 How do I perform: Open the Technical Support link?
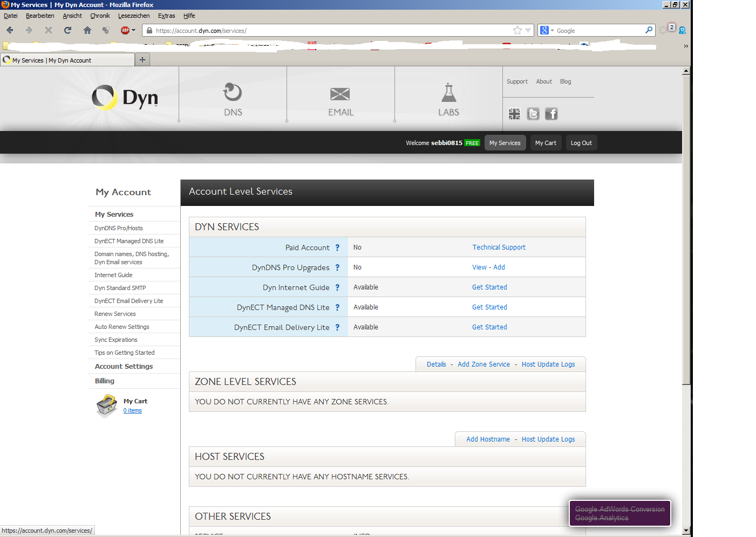[499, 247]
